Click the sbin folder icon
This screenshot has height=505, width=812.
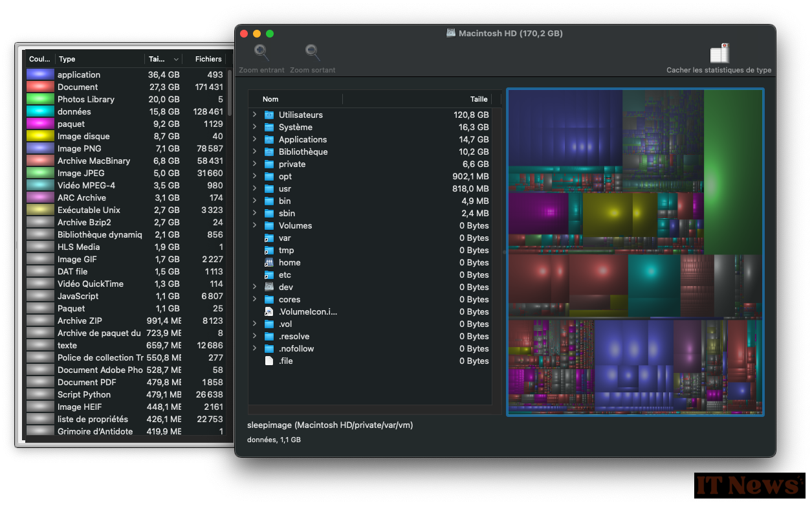(269, 213)
